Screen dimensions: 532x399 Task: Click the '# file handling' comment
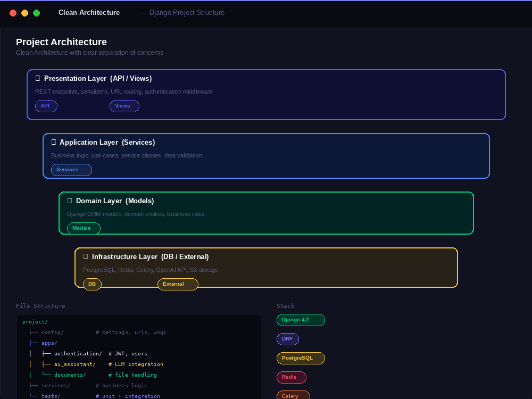[x=132, y=375]
